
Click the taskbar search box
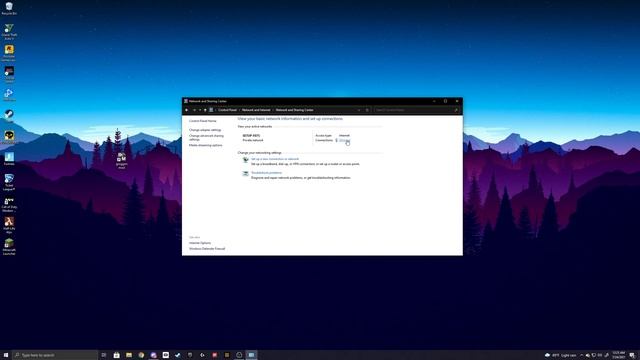(x=55, y=355)
